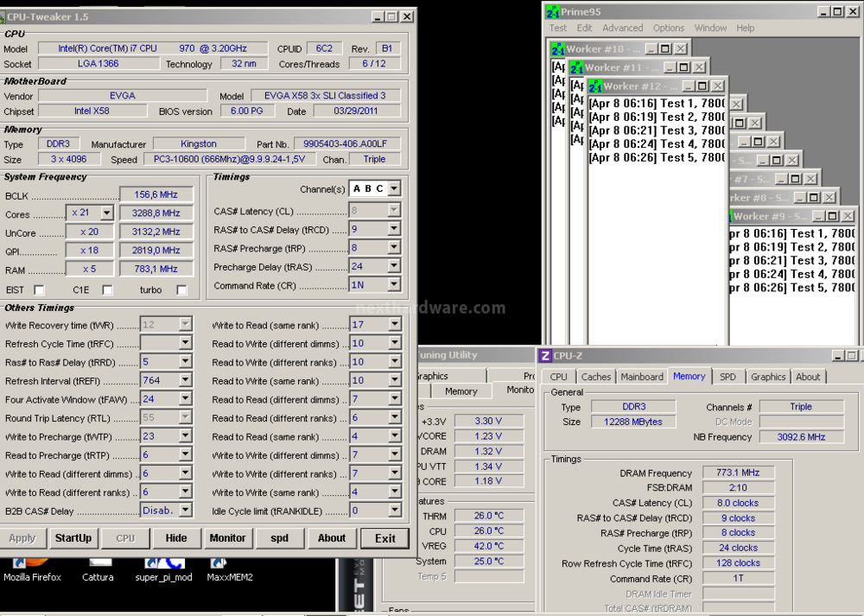
Task: Toggle the C1E checkbox
Action: coord(107,289)
